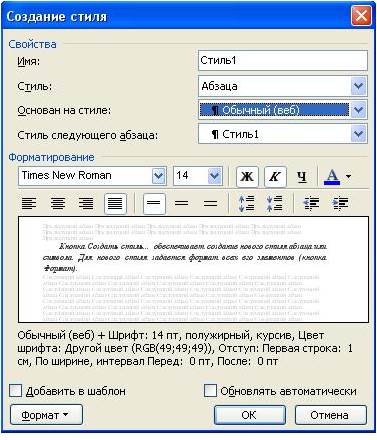Decrease paragraph spacing icon
This screenshot has height=440, width=377.
[x=275, y=203]
